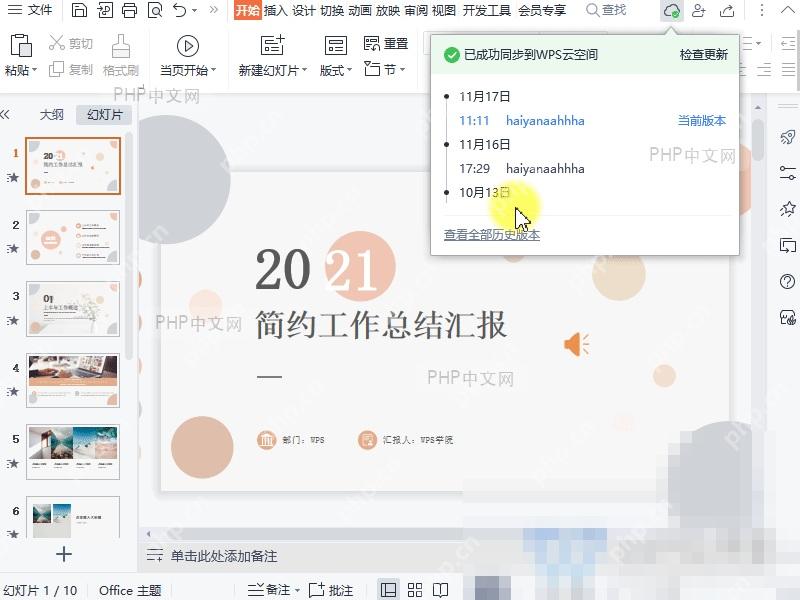Screen dimensions: 800x600
Task: Switch to the 大纲 outline tab
Action: 52,115
